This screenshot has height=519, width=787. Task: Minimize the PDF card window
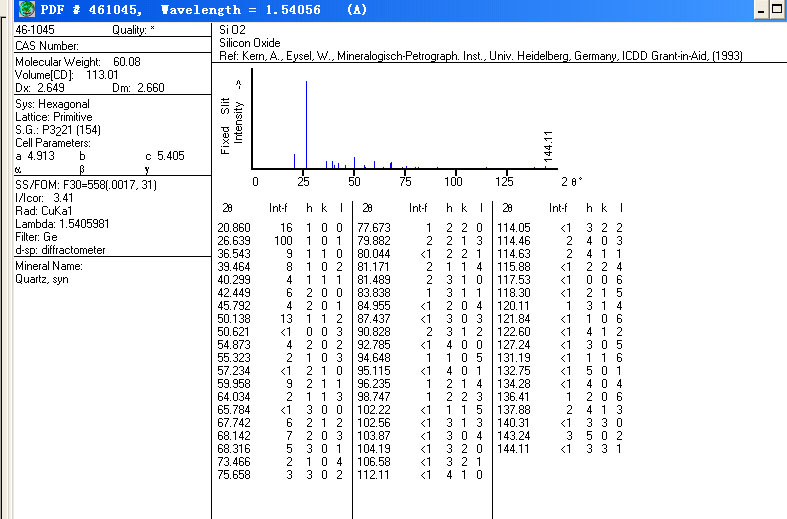pyautogui.click(x=761, y=10)
